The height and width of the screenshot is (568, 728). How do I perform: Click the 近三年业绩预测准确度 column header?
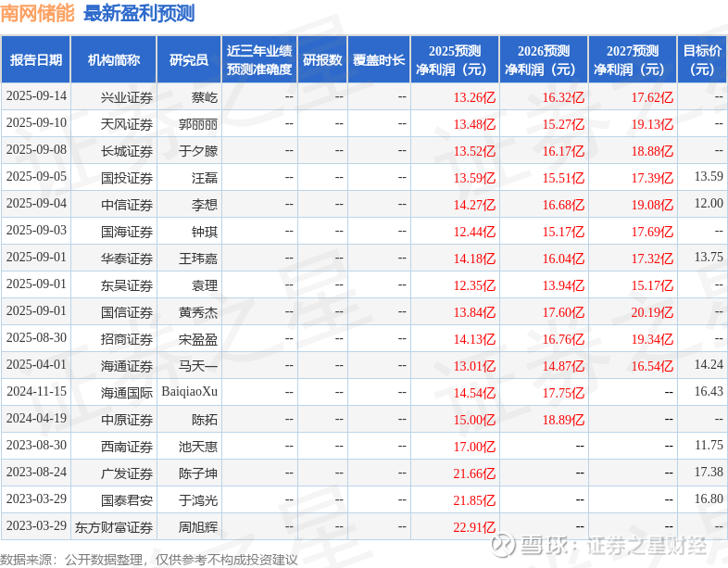click(259, 60)
